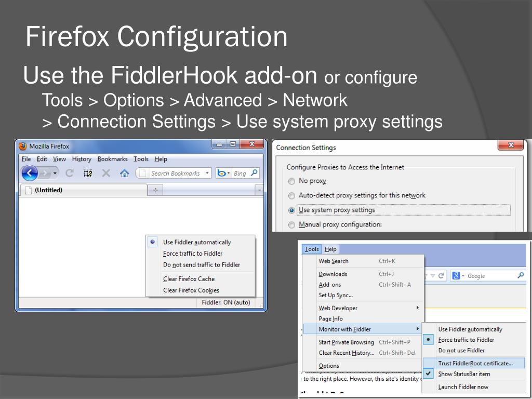
Task: Click Add-ons in the Tools menu
Action: point(363,285)
